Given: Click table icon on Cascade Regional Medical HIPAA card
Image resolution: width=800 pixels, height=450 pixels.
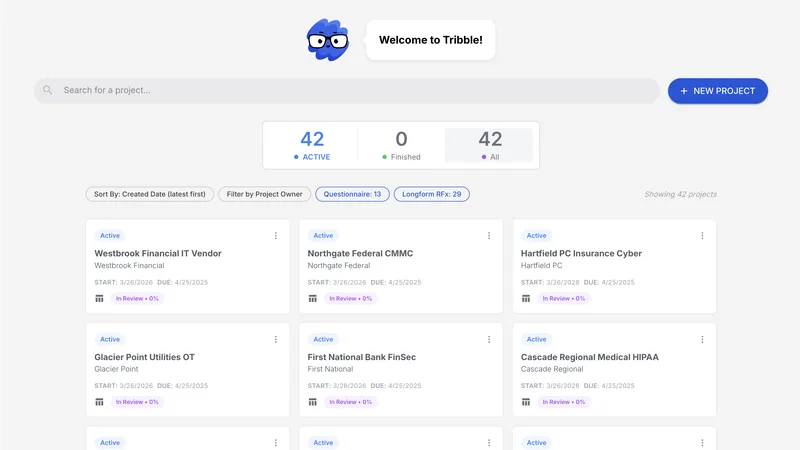Looking at the screenshot, I should tap(526, 402).
